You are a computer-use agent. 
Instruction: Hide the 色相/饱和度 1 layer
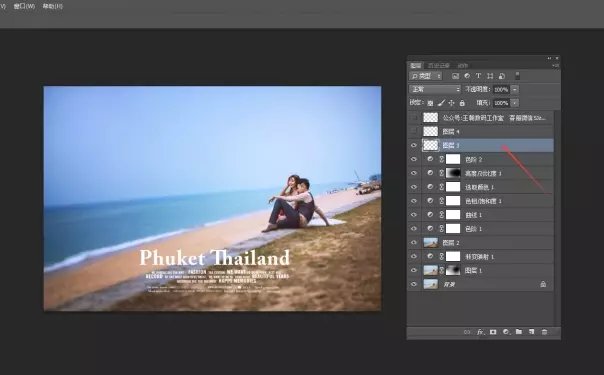414,201
